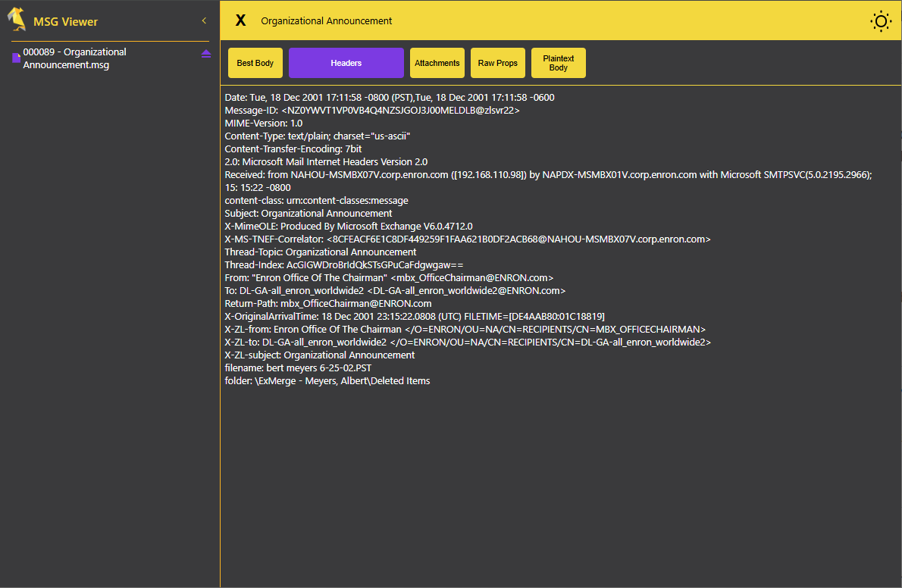This screenshot has height=588, width=902.
Task: Click the filename bert meyers PST line
Action: tap(298, 368)
